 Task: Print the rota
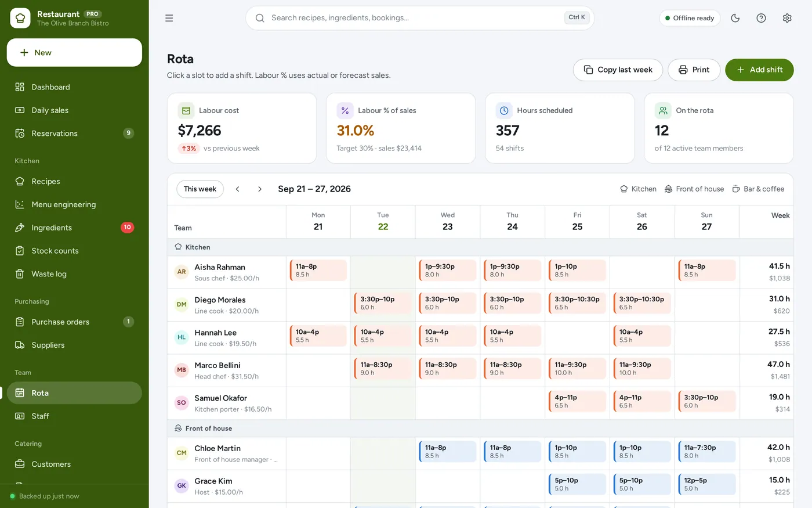[x=694, y=70]
